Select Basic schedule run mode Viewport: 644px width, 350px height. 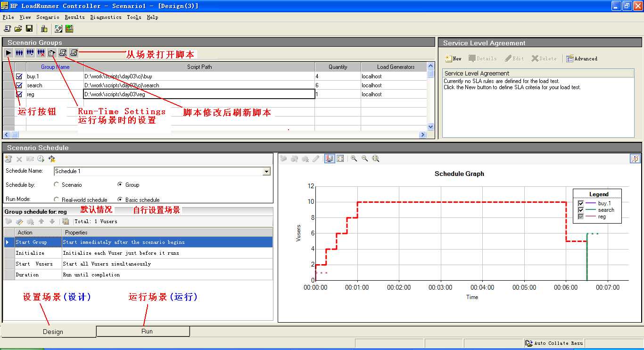120,200
